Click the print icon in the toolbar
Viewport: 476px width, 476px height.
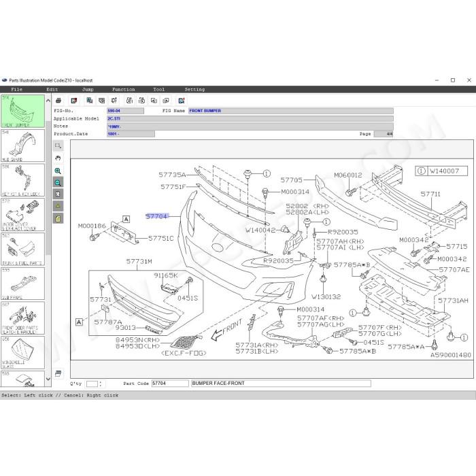click(58, 101)
